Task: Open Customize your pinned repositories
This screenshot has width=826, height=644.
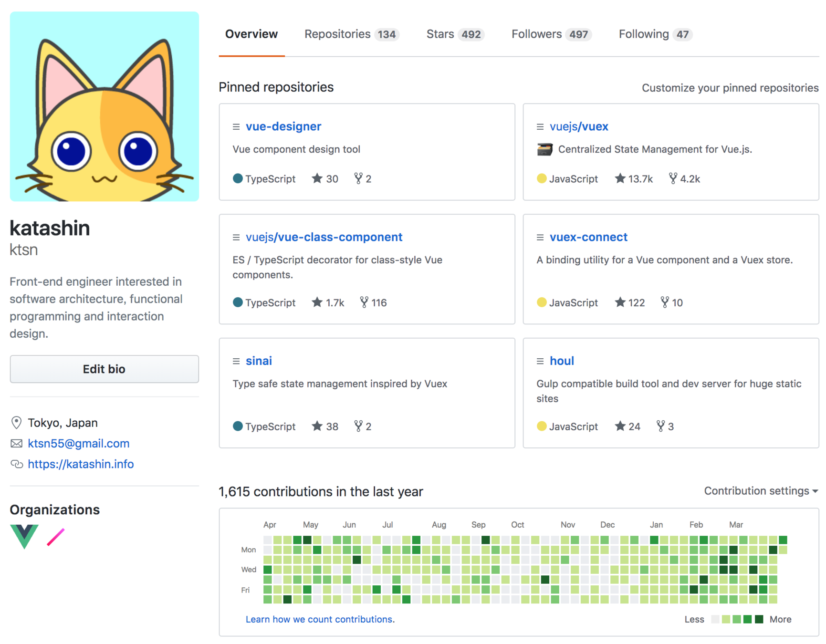Action: tap(730, 88)
